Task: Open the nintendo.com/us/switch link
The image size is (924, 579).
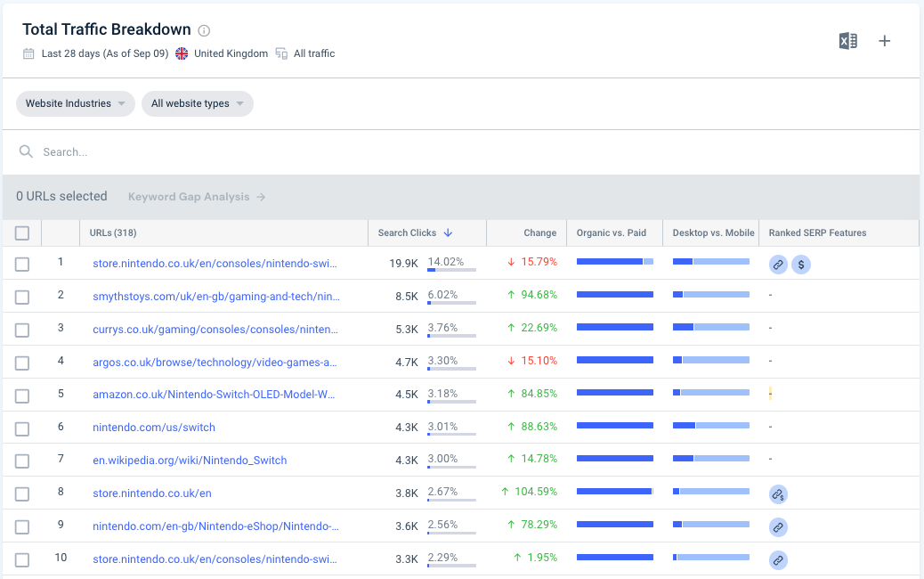Action: [154, 428]
